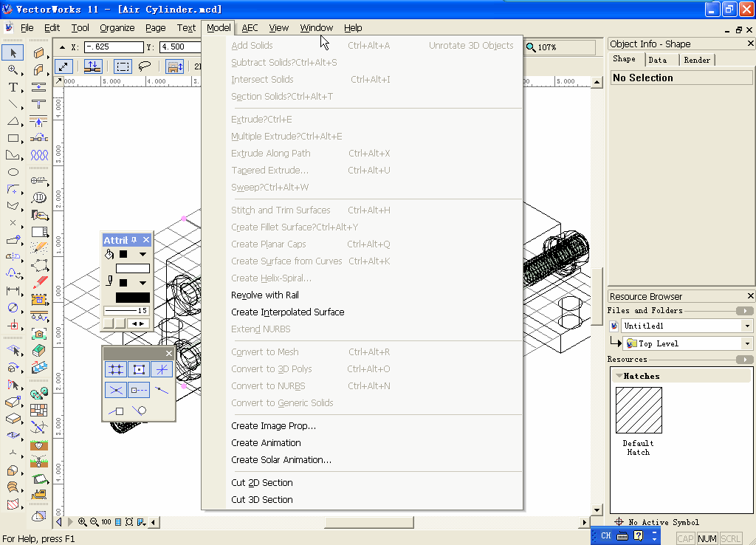Open the Files and Folders arrow menu
The width and height of the screenshot is (756, 545).
744,311
